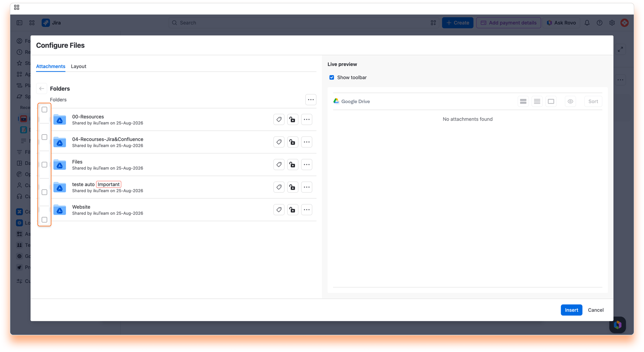Open more actions for teste auto
This screenshot has width=644, height=352.
307,187
